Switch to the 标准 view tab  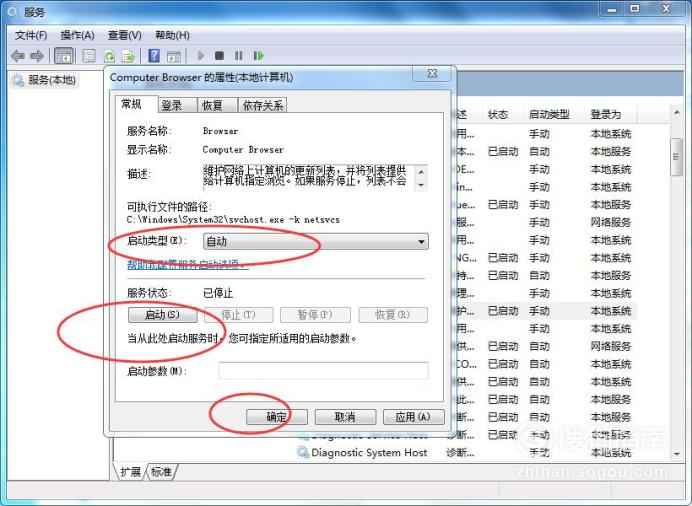161,472
